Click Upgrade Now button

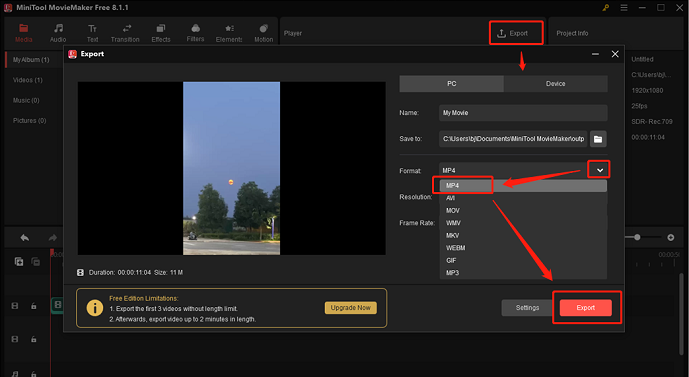coord(351,308)
